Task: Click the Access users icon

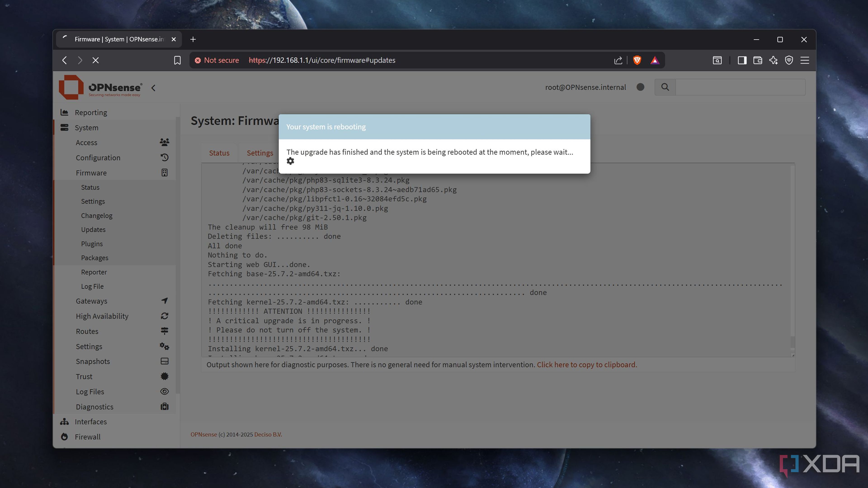Action: click(164, 142)
